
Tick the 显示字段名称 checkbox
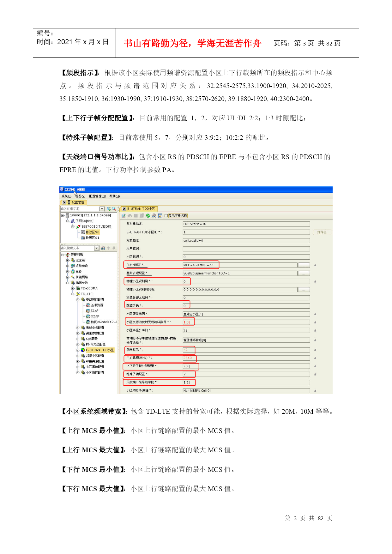point(166,216)
